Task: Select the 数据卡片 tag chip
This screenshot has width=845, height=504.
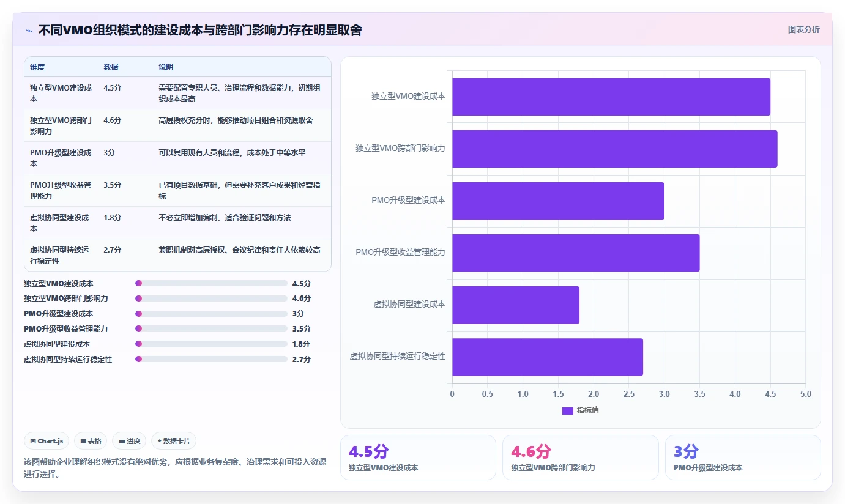Action: point(174,441)
